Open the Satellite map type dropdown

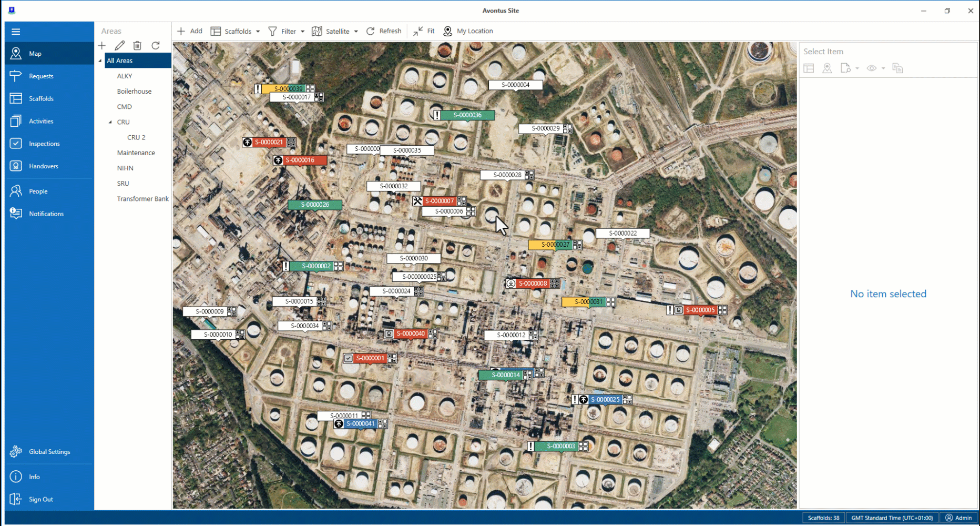[335, 31]
